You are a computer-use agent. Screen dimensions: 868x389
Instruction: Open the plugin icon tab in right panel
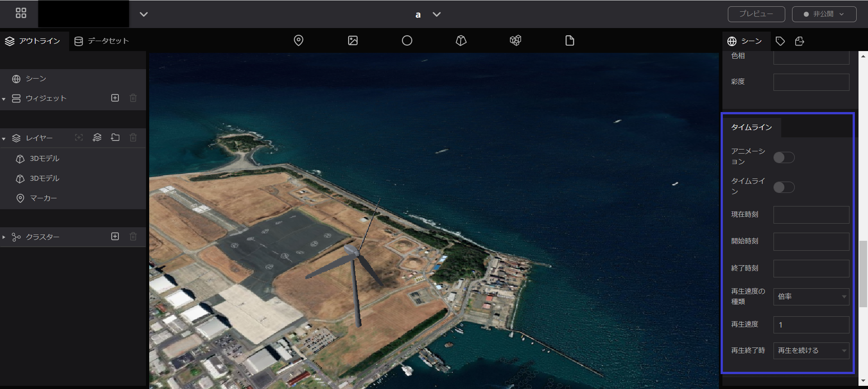pos(800,41)
